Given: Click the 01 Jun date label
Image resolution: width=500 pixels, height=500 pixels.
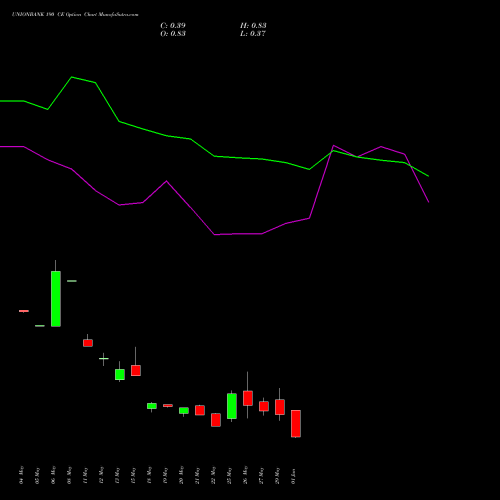Looking at the screenshot, I should (294, 475).
